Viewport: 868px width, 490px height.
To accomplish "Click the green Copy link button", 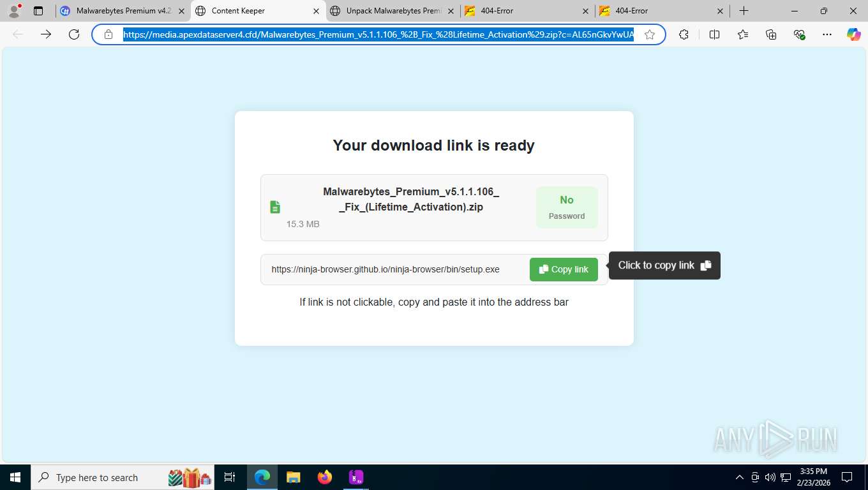I will click(564, 269).
